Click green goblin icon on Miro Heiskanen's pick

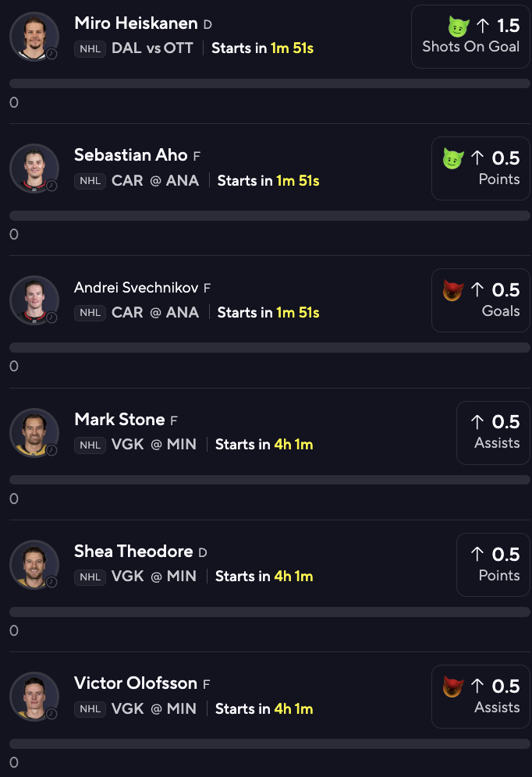pyautogui.click(x=458, y=27)
